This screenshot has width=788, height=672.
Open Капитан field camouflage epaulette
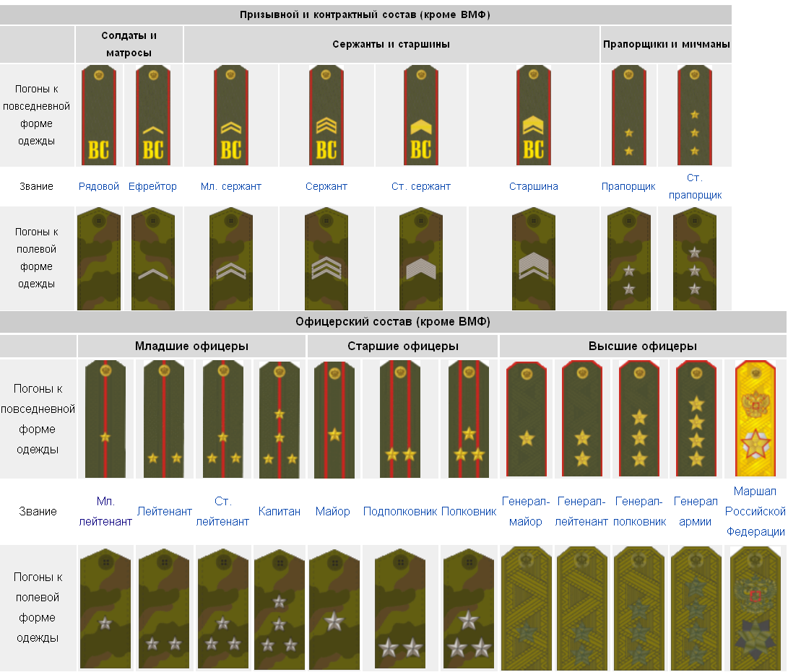280,608
